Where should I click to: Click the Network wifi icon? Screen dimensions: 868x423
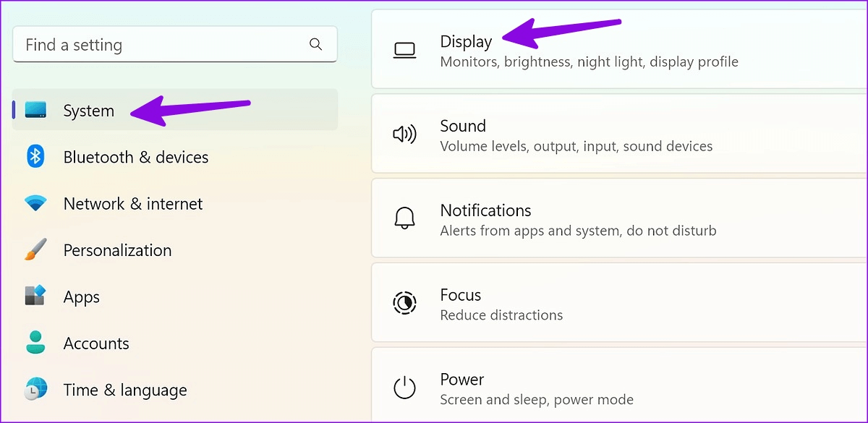coord(35,203)
